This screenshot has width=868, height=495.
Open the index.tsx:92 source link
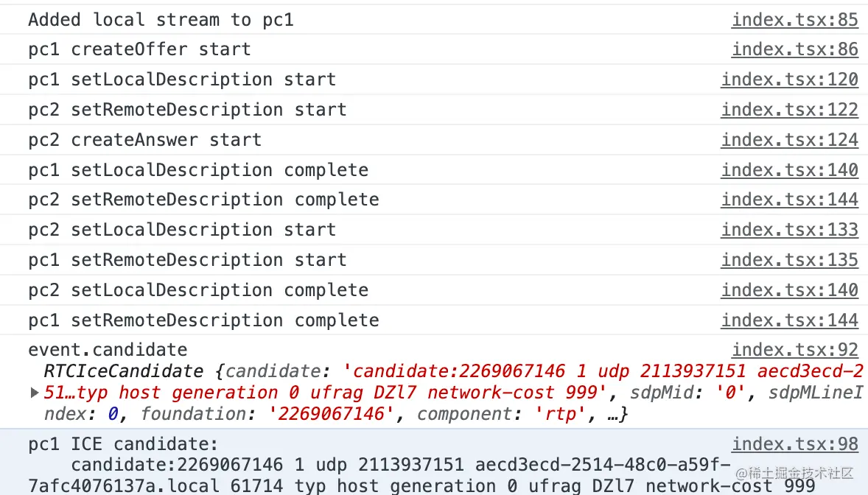[794, 351]
